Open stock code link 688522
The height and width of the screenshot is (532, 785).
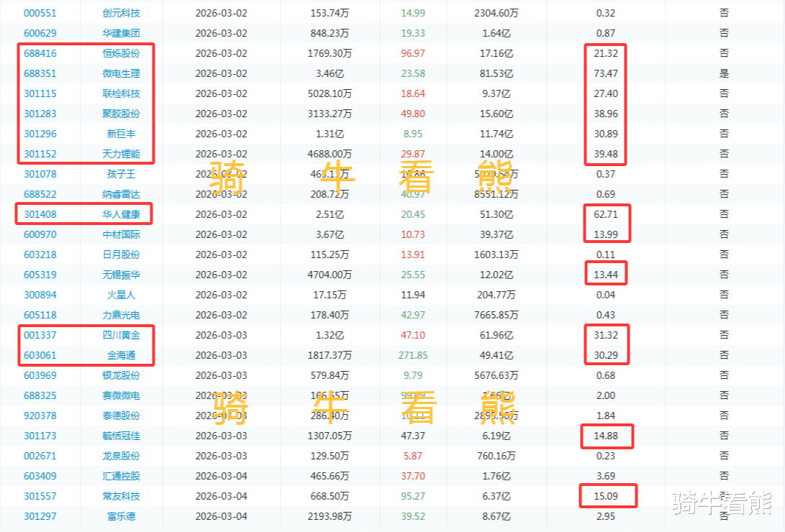coord(40,194)
